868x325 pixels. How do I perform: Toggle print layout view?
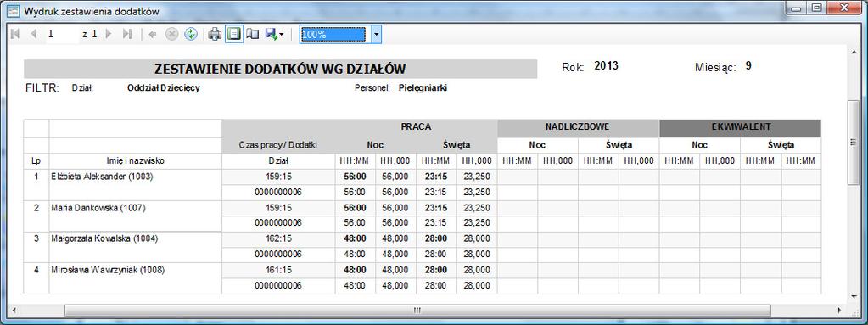(233, 34)
